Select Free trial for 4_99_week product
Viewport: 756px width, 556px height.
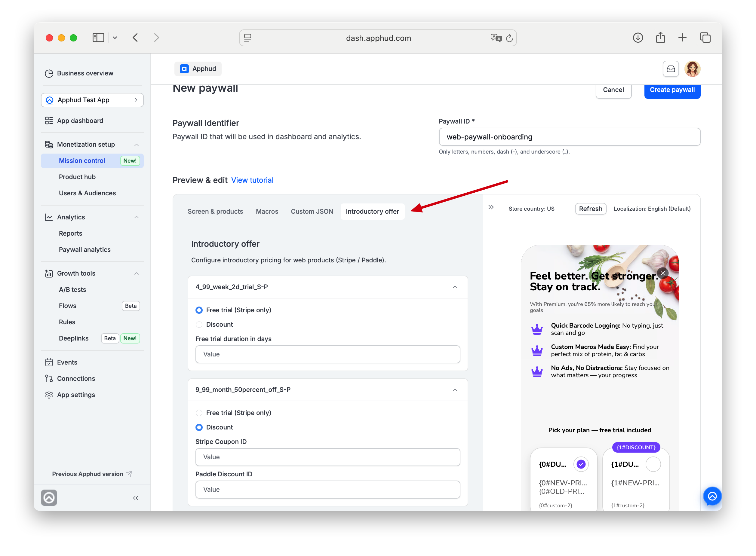coord(199,310)
